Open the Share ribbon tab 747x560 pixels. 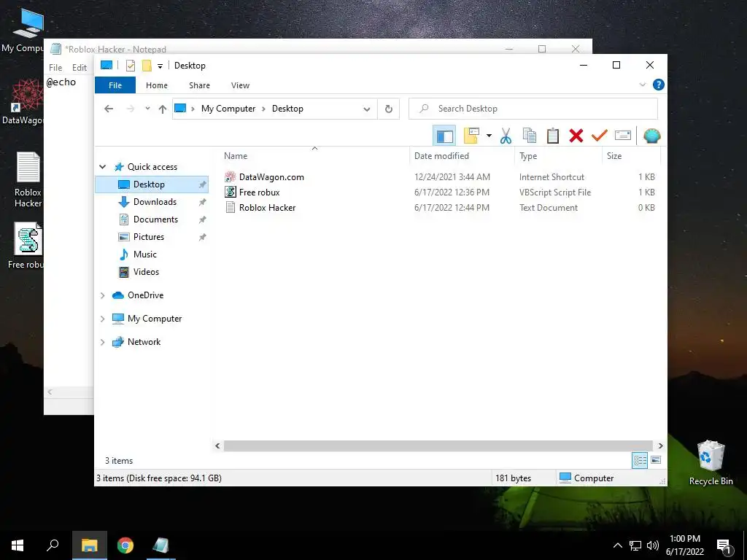click(199, 85)
